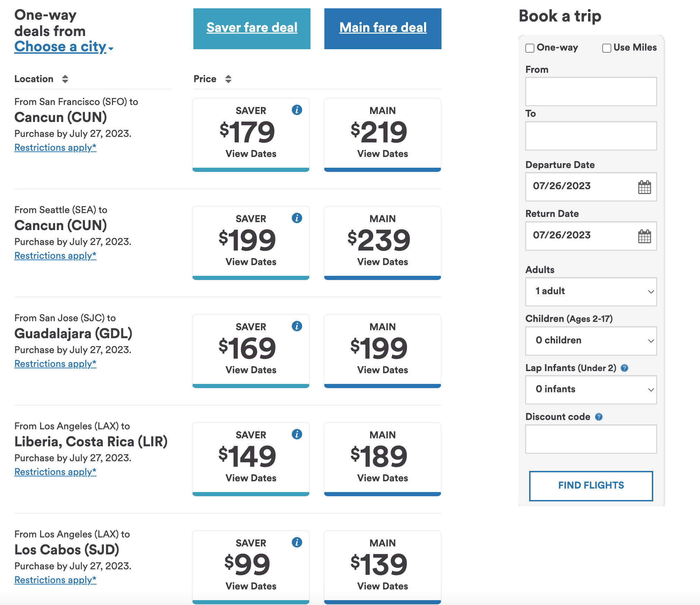Open the Return Date calendar picker
The height and width of the screenshot is (605, 700).
coord(645,236)
